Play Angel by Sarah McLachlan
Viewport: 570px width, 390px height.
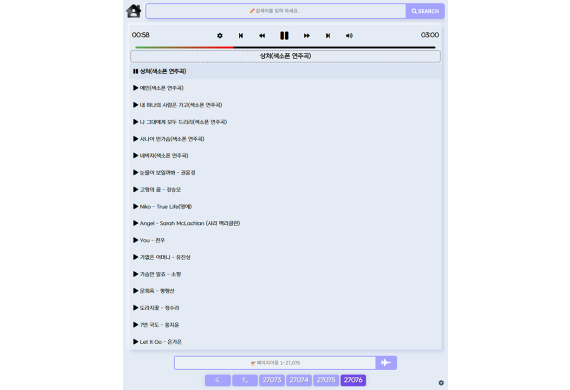point(285,223)
